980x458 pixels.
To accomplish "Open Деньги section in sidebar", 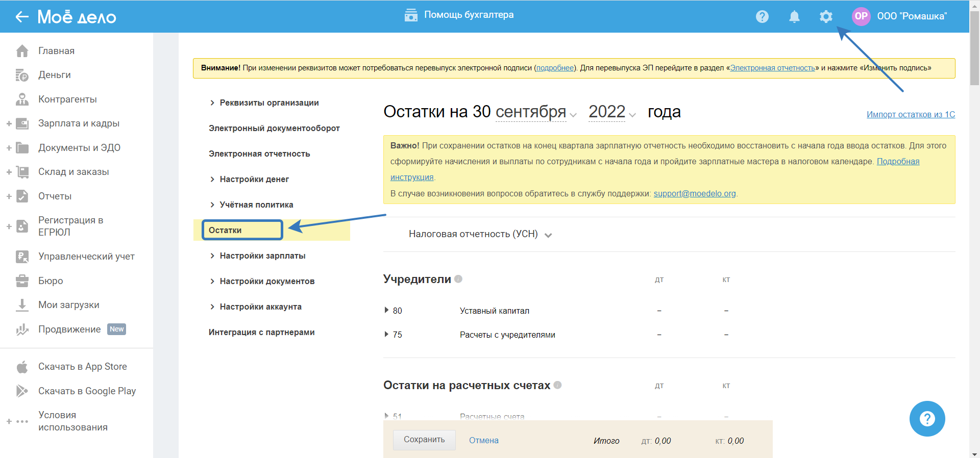I will click(x=55, y=75).
